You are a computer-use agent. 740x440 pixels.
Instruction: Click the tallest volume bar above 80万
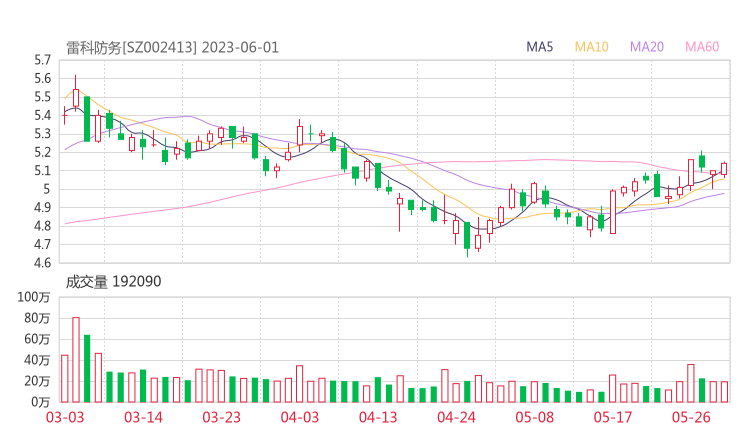[76, 360]
